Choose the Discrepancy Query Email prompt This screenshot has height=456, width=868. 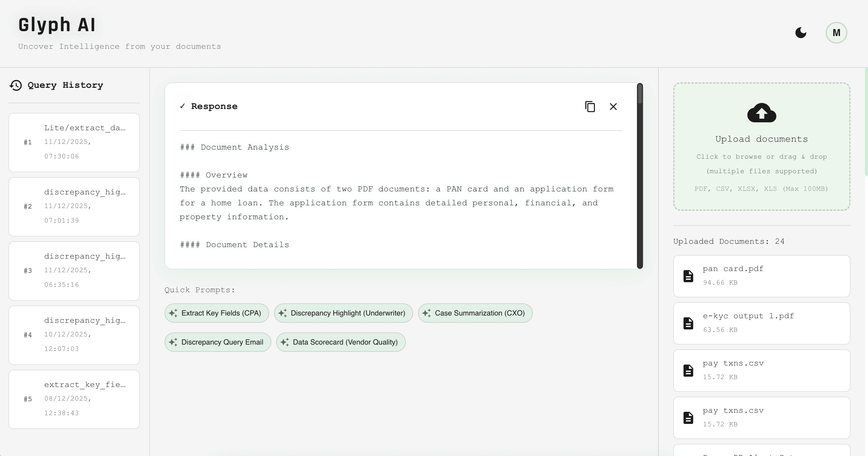click(217, 342)
